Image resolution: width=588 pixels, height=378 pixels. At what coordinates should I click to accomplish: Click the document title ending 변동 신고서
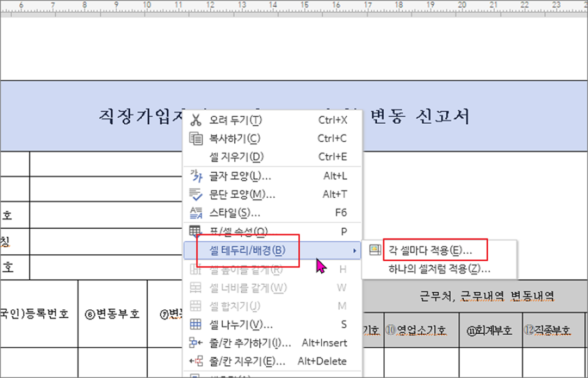click(420, 116)
